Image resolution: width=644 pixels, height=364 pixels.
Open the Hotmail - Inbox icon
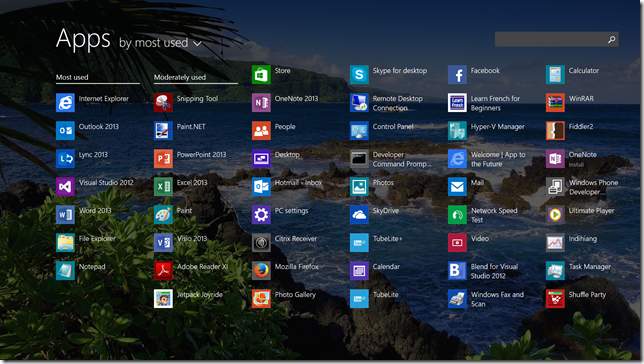(261, 187)
